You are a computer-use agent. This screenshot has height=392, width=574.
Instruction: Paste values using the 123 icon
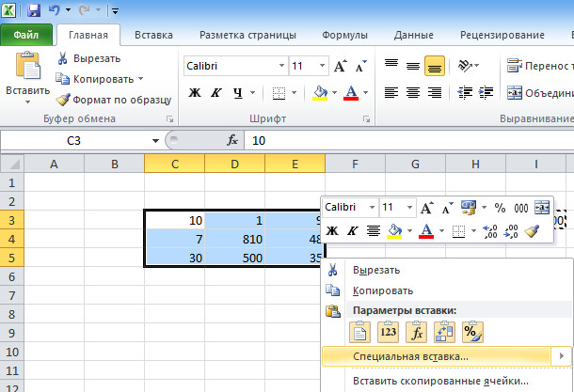(x=388, y=332)
